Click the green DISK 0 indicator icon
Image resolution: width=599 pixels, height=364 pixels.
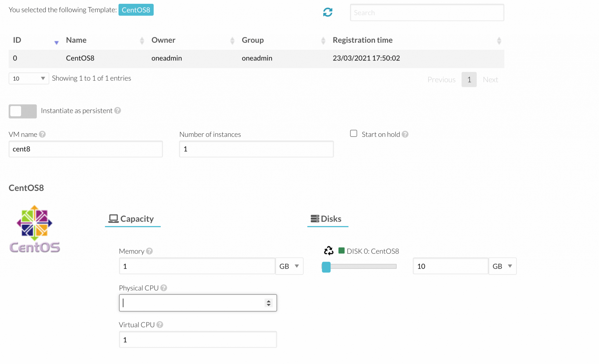point(342,251)
